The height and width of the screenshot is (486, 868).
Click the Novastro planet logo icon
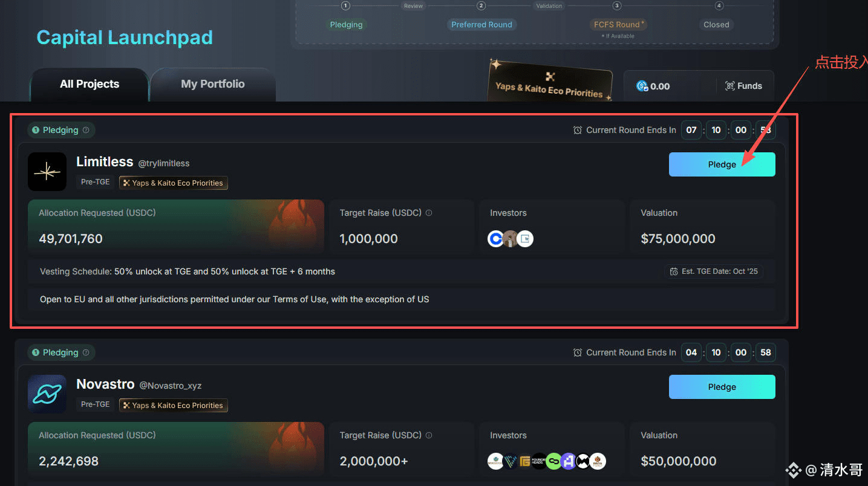tap(47, 394)
